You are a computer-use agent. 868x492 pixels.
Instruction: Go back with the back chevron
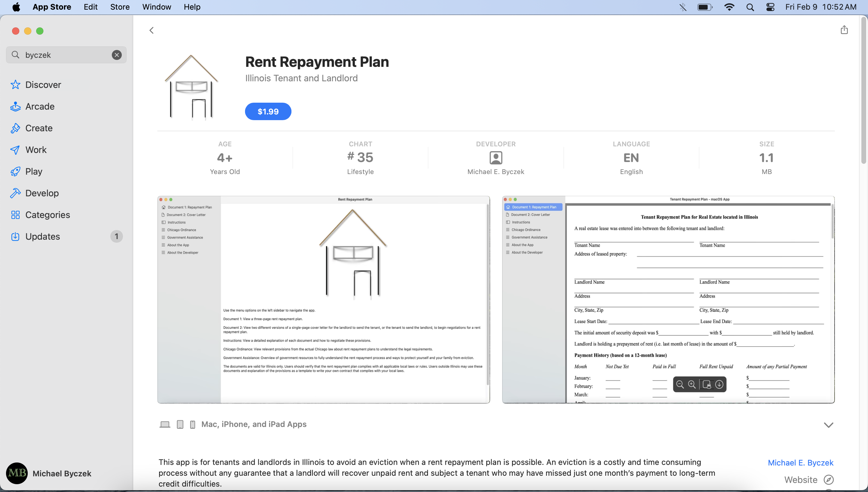click(152, 30)
